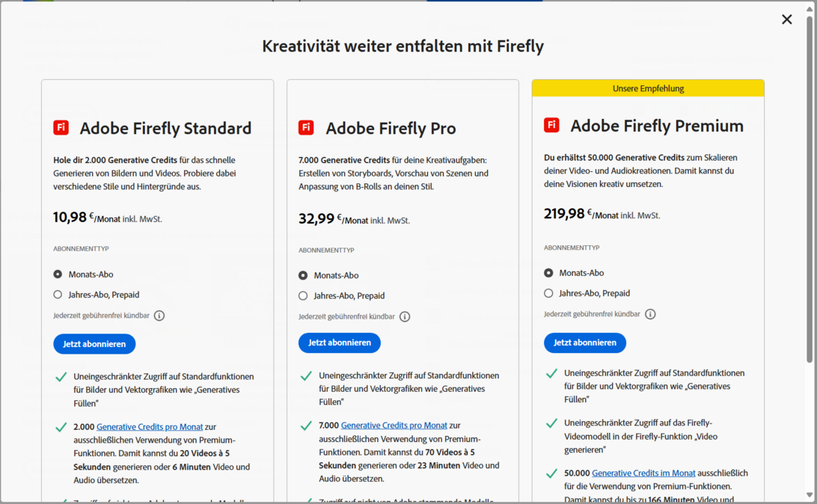Screen dimensions: 817x504
Task: Select Monats-Abo for Firefly Premium
Action: pyautogui.click(x=548, y=273)
